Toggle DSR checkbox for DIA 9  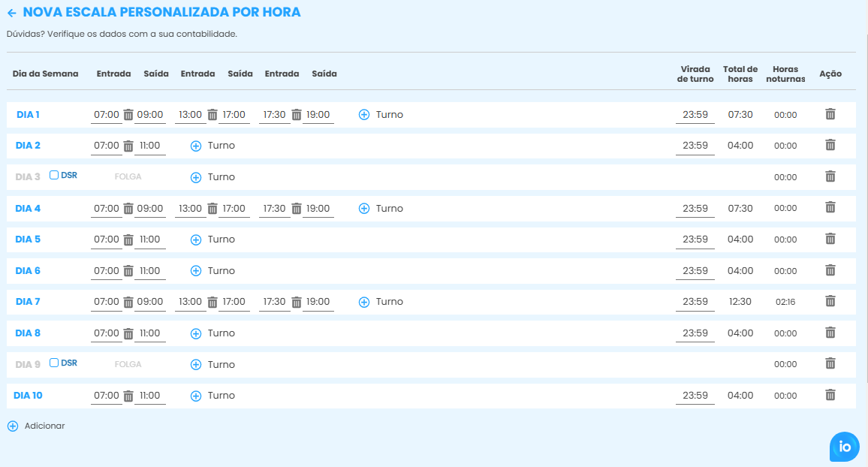[54, 363]
